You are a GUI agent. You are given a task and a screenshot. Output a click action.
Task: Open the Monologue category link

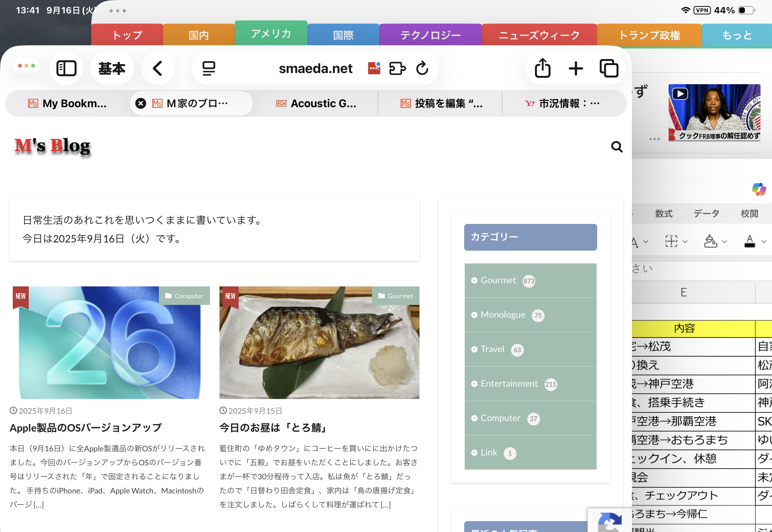pos(503,315)
